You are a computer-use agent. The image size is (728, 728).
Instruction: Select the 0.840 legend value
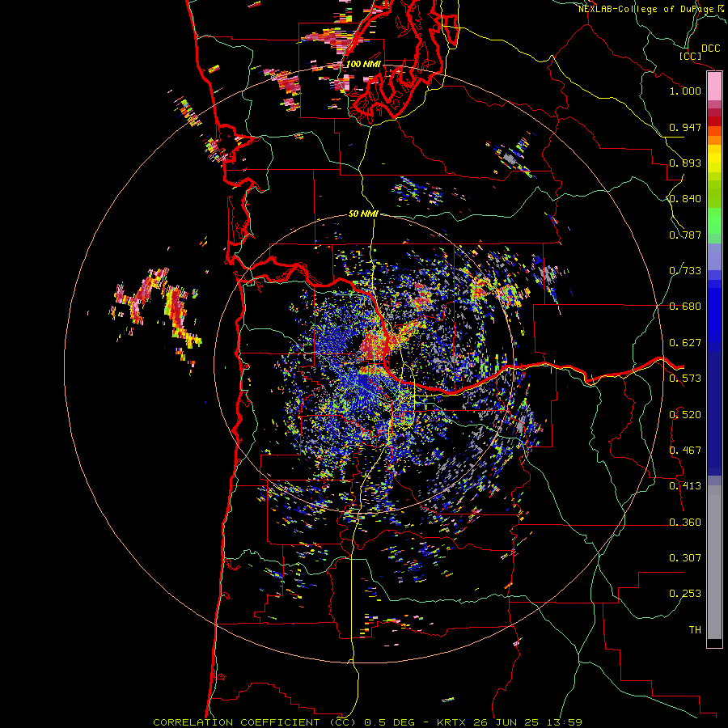point(685,199)
